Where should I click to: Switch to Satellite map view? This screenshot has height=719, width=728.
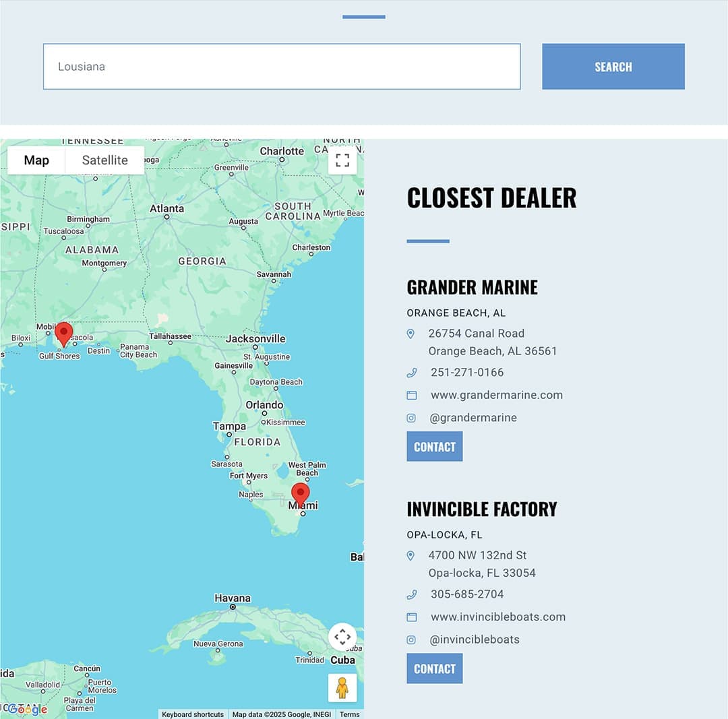[x=105, y=160]
